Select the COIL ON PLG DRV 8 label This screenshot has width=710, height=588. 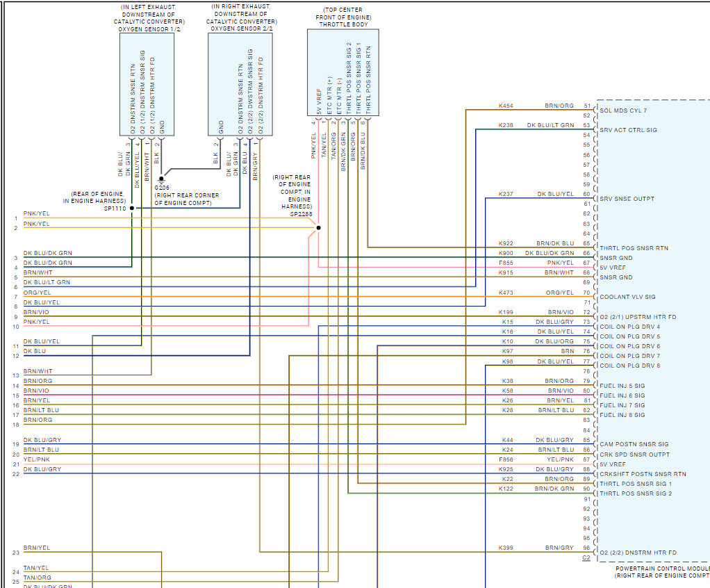click(630, 366)
